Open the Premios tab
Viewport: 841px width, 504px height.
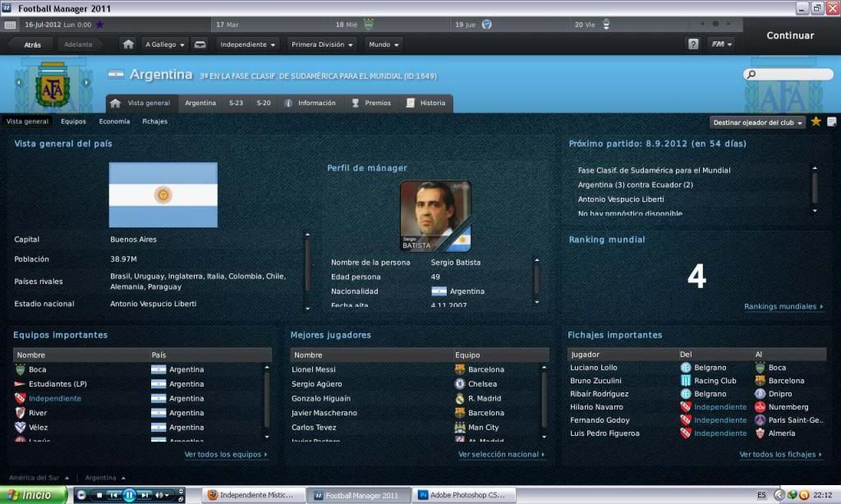click(x=371, y=103)
